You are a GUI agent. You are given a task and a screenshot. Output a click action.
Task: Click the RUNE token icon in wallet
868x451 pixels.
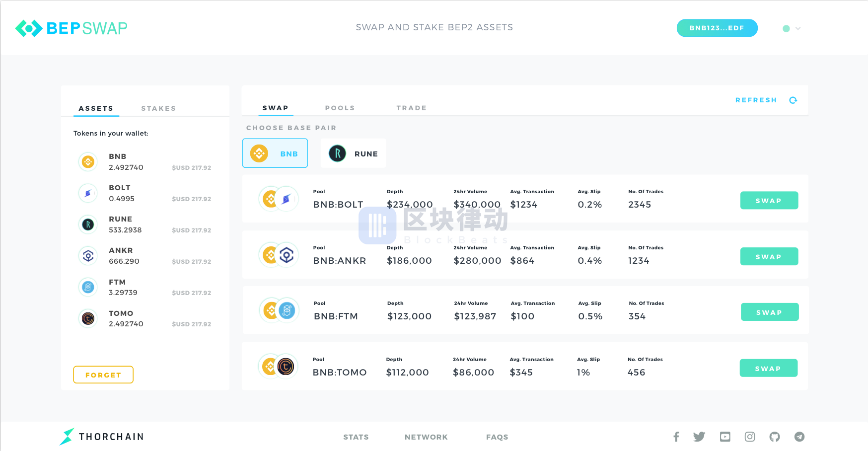88,224
